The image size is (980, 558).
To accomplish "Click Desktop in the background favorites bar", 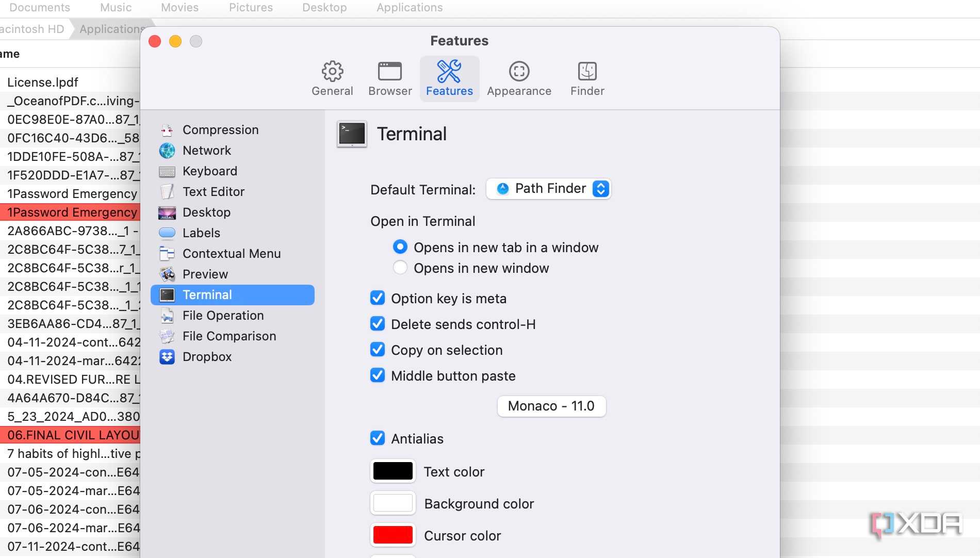I will (324, 8).
